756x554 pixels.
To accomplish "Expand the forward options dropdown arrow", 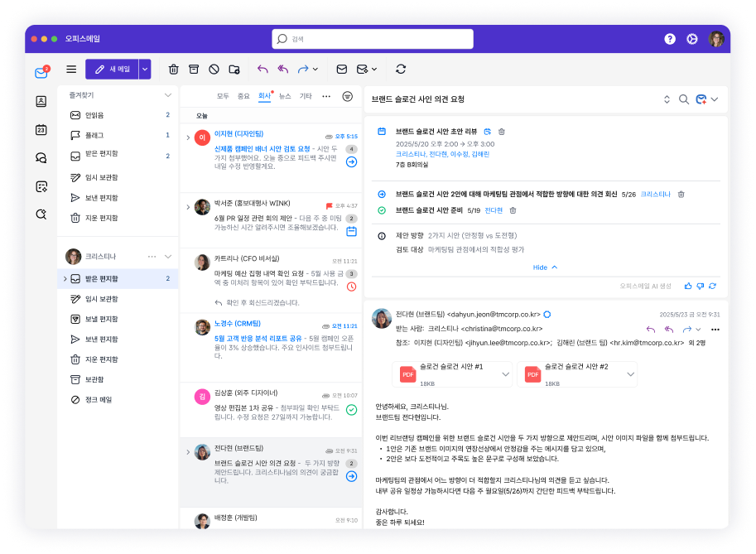I will click(315, 70).
